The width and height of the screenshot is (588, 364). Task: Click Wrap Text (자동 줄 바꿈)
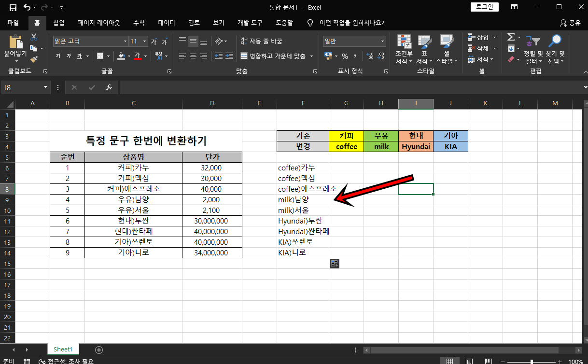click(x=261, y=41)
